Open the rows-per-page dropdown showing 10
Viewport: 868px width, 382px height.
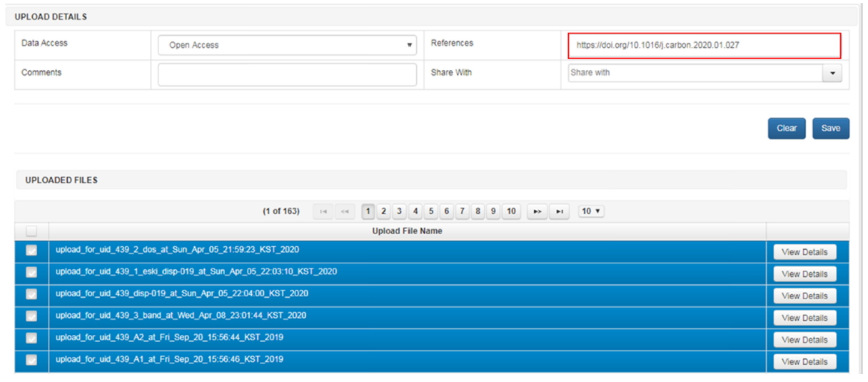coord(591,211)
